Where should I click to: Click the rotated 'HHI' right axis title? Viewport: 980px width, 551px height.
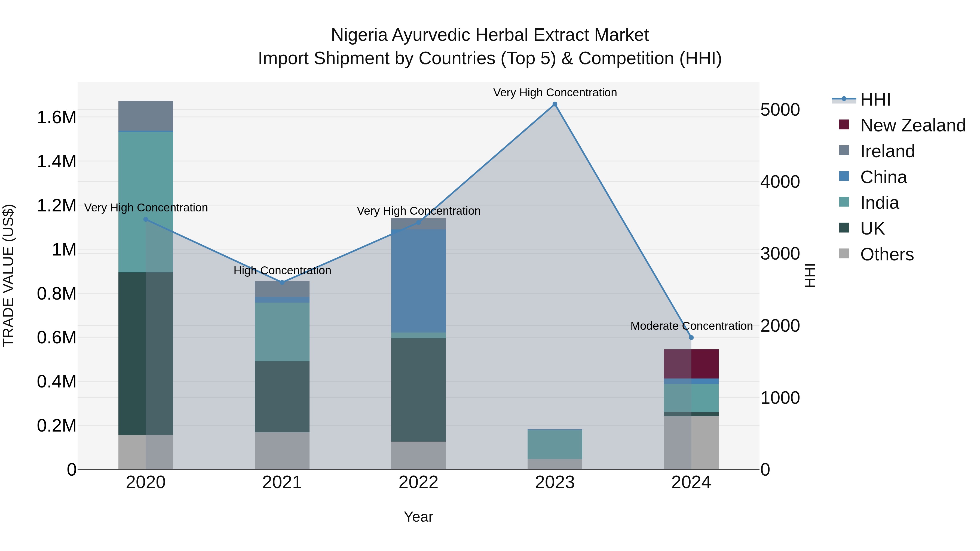click(810, 275)
